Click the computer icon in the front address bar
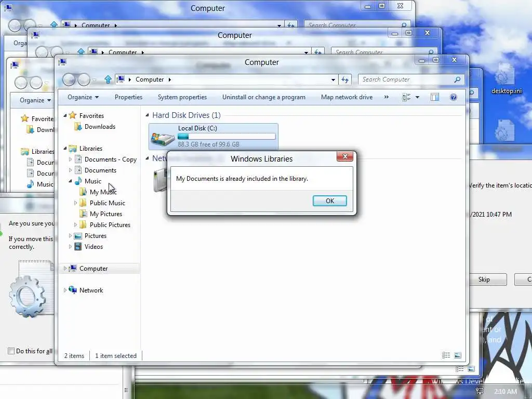532x399 pixels. tap(121, 79)
